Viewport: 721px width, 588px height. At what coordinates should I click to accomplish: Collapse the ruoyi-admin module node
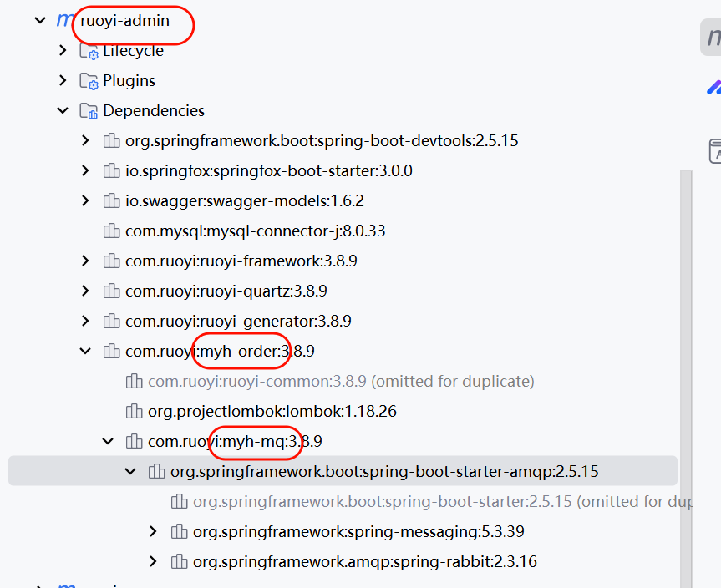coord(39,21)
